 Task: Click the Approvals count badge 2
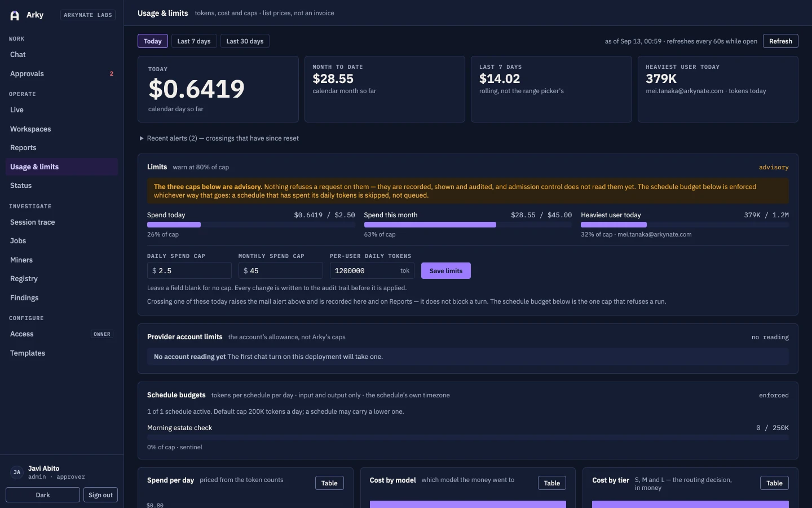[x=111, y=74]
